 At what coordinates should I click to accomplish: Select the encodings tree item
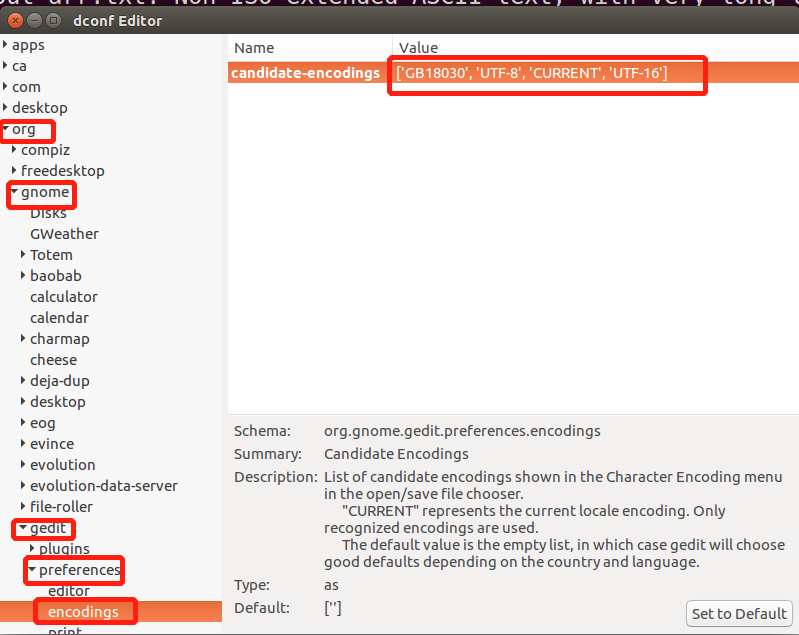pos(83,612)
